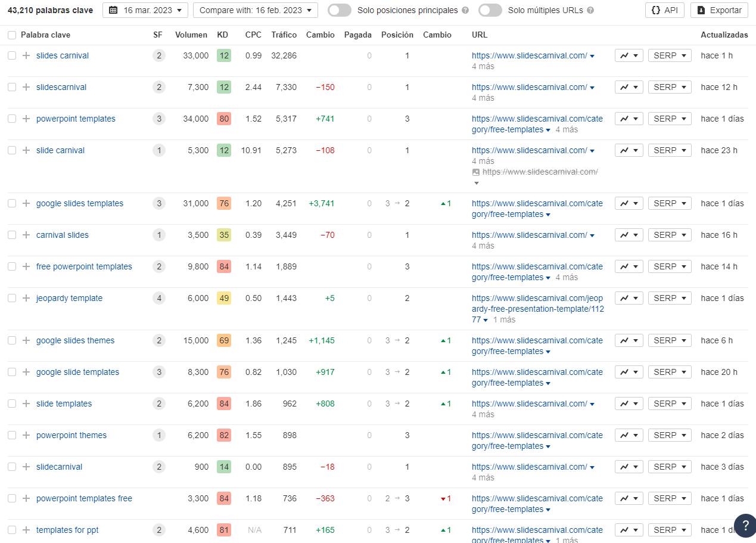Click '4 más' under slides carnival URL
Image resolution: width=756 pixels, height=543 pixels.
[x=483, y=66]
